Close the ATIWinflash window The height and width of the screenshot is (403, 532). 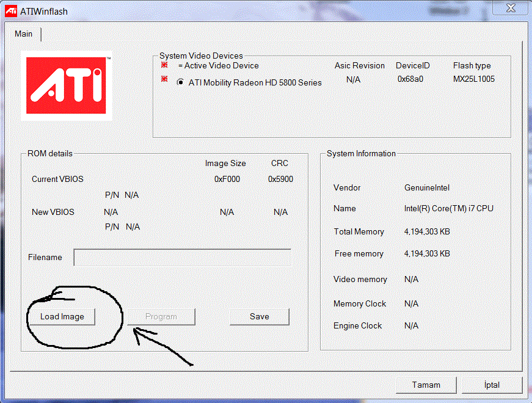511,8
